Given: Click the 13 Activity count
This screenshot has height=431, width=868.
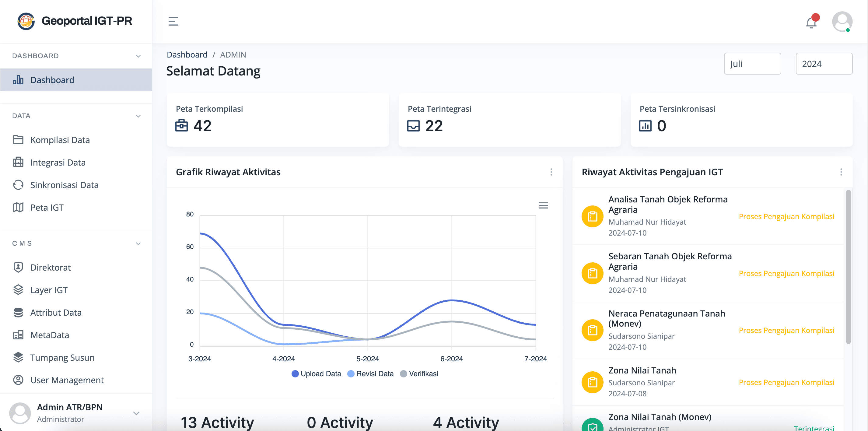Looking at the screenshot, I should point(217,422).
